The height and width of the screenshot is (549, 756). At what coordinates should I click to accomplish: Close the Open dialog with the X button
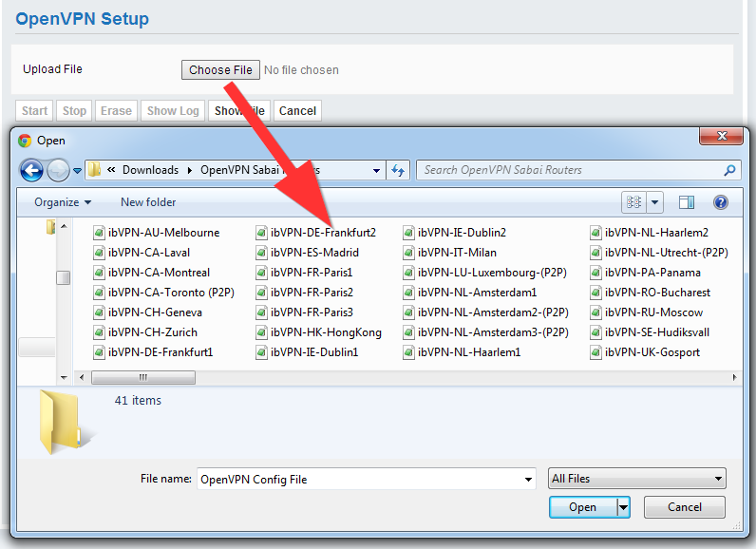coord(721,136)
